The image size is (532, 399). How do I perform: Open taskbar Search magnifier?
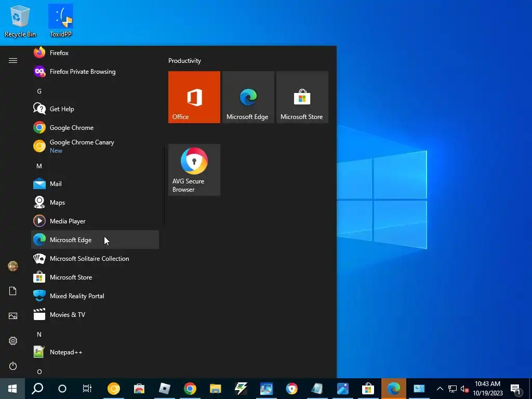[37, 389]
